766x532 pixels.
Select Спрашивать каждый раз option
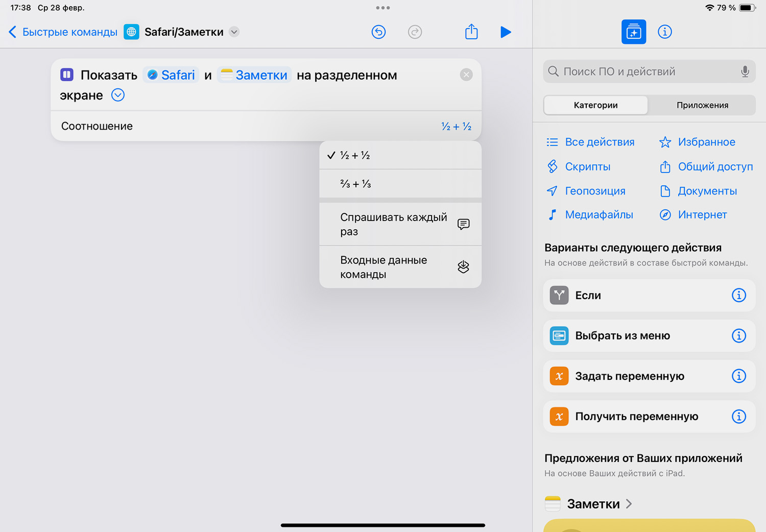coord(400,224)
